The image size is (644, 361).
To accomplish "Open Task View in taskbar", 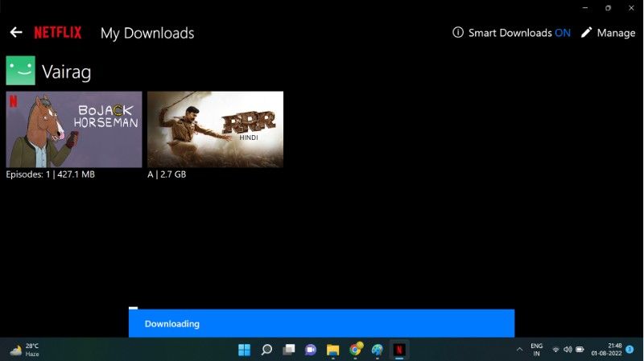I will (x=289, y=350).
